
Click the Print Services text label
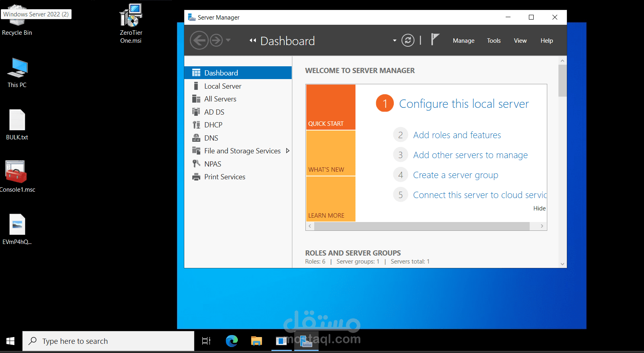point(225,177)
